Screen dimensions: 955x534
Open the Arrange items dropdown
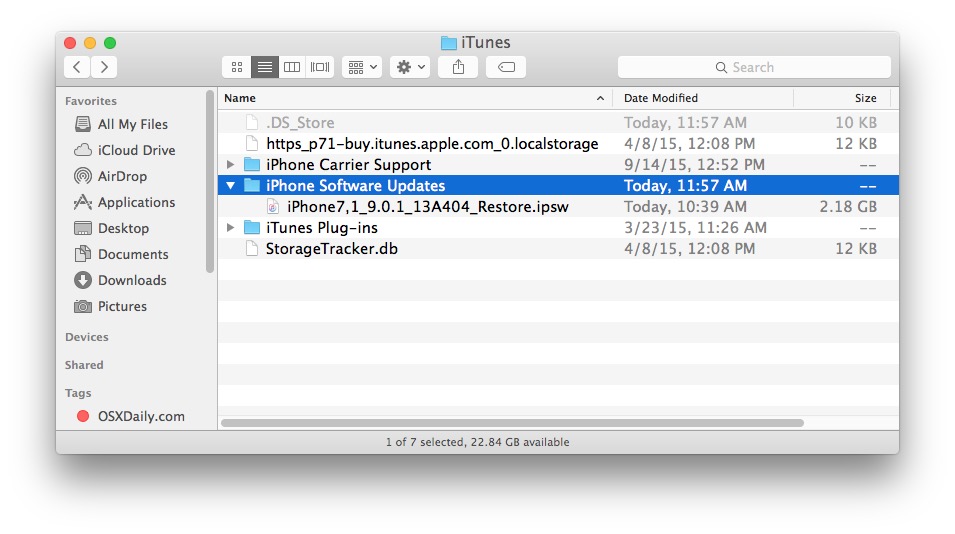[361, 67]
